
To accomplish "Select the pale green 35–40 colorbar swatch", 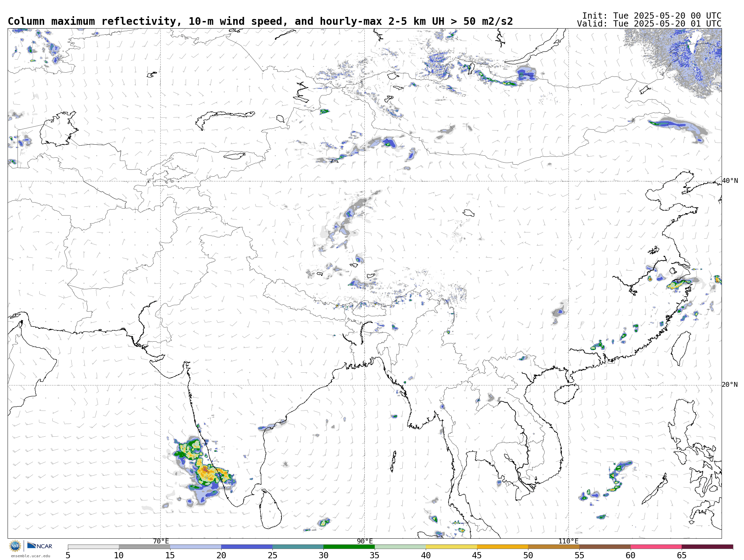I will coord(400,547).
